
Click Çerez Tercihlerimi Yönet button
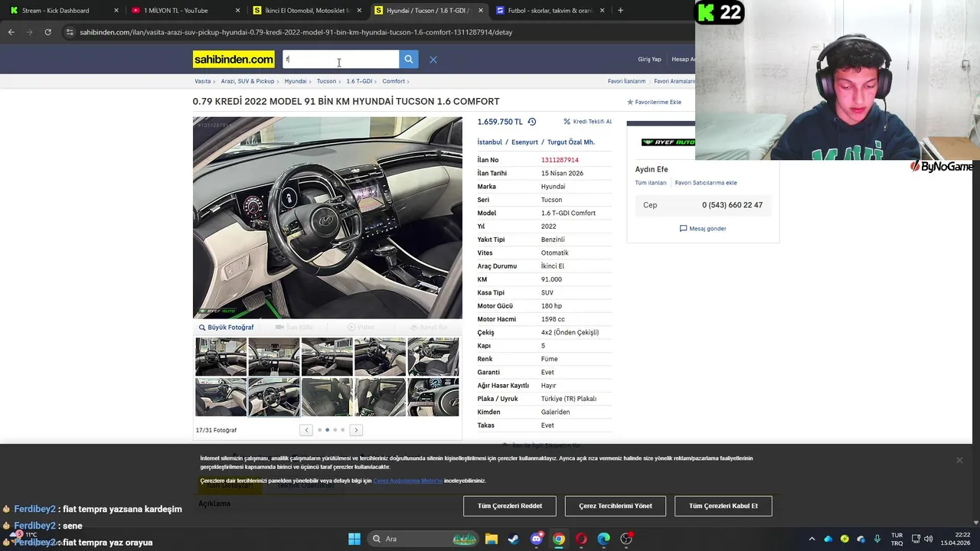pos(616,506)
